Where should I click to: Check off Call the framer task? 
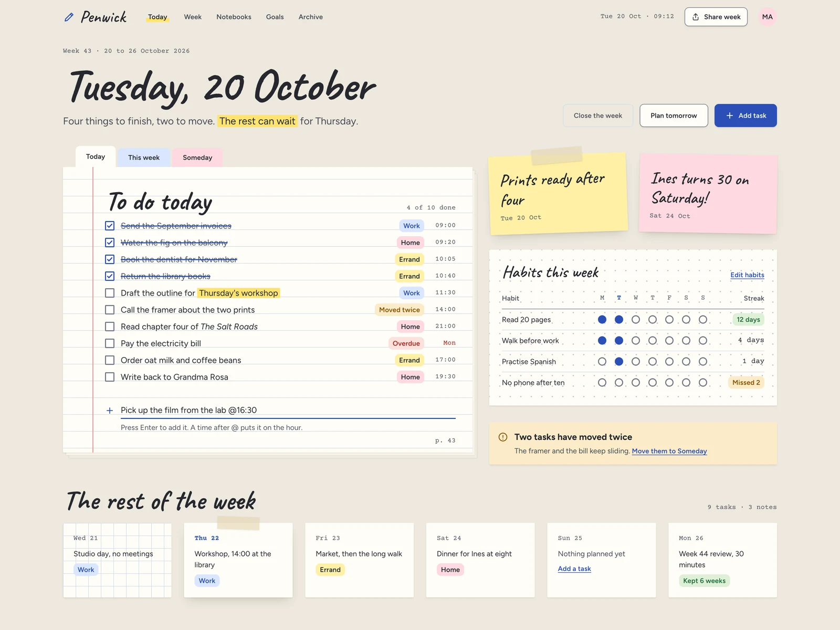110,310
